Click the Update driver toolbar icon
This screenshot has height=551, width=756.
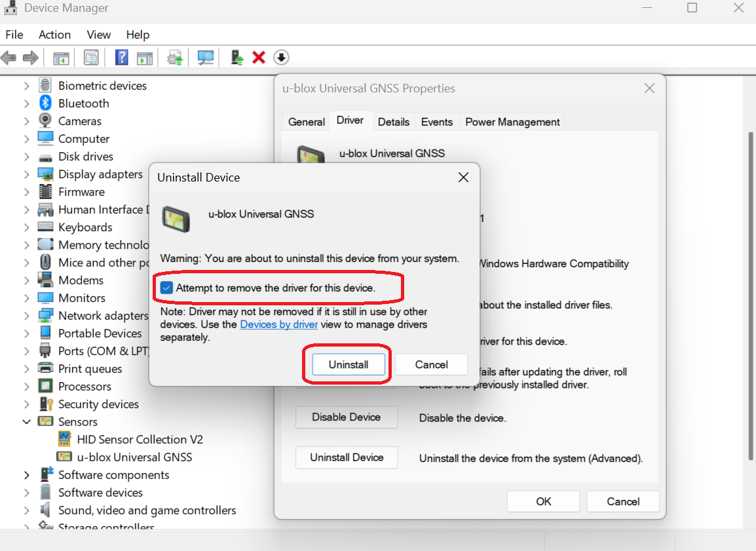tap(237, 58)
